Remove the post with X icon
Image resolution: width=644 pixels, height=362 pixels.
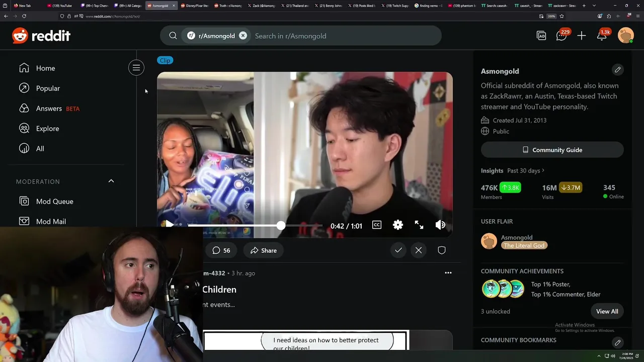pyautogui.click(x=419, y=250)
